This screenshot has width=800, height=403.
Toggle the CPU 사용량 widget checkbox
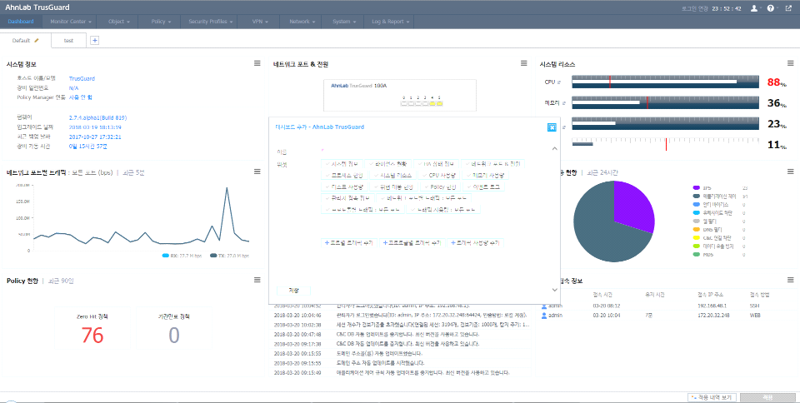tap(423, 175)
